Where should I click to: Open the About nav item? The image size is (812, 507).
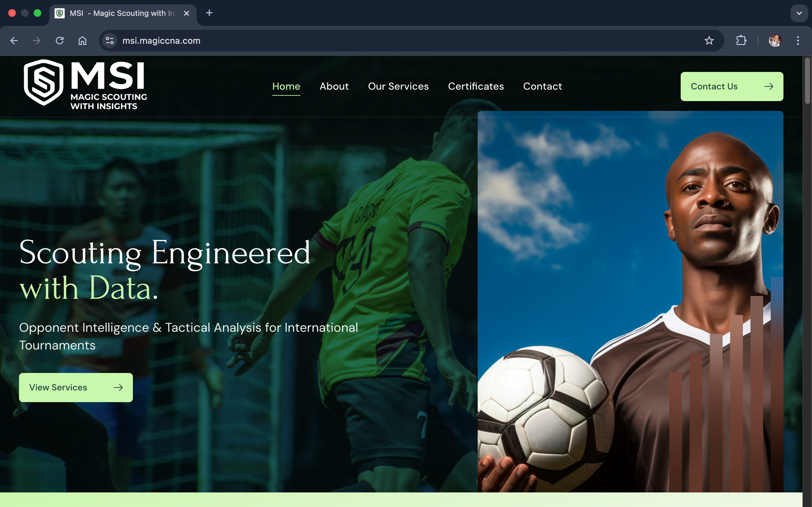coord(334,86)
